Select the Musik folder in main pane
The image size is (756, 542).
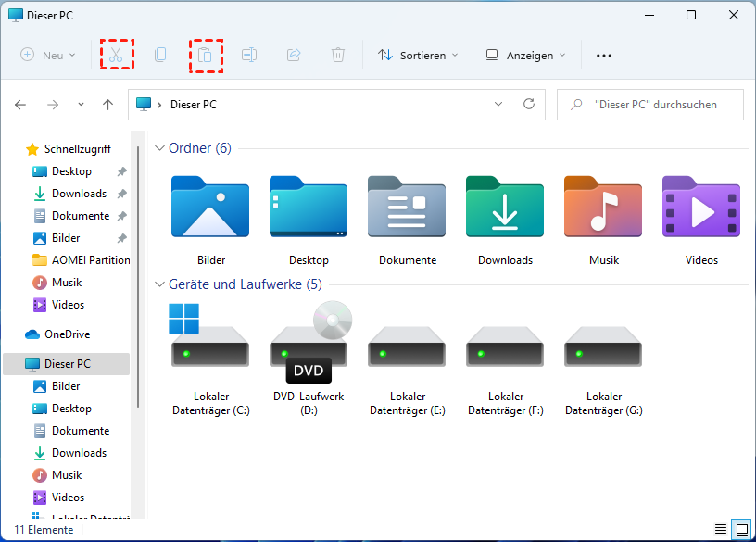point(604,221)
